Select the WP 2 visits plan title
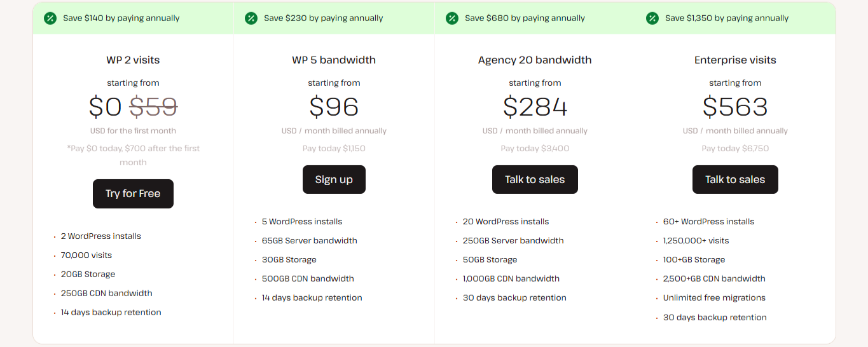 tap(133, 60)
